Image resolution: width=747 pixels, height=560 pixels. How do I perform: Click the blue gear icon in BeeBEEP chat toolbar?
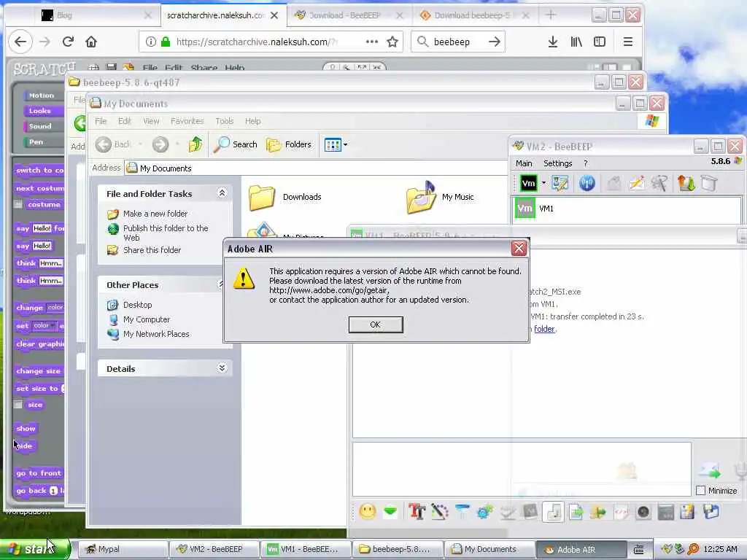click(484, 513)
